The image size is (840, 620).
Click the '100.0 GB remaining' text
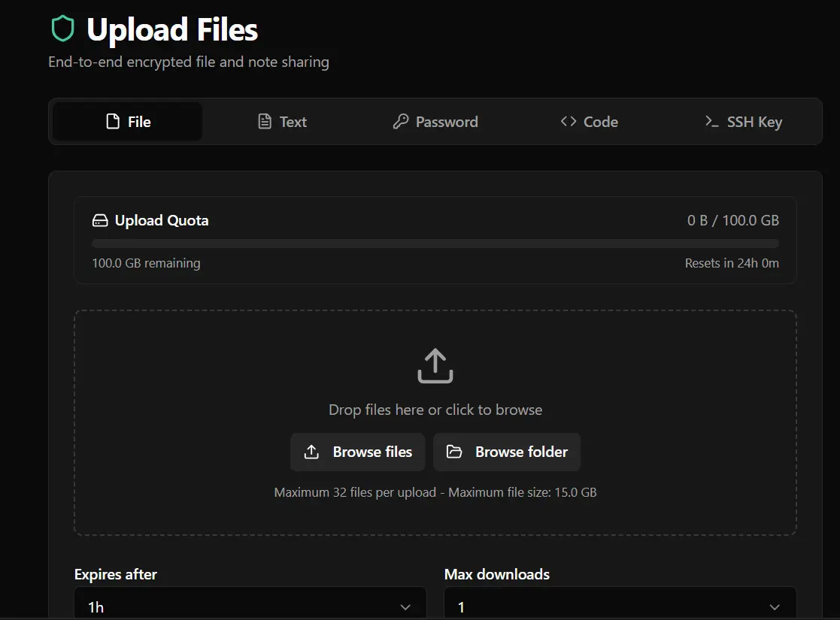pyautogui.click(x=146, y=264)
